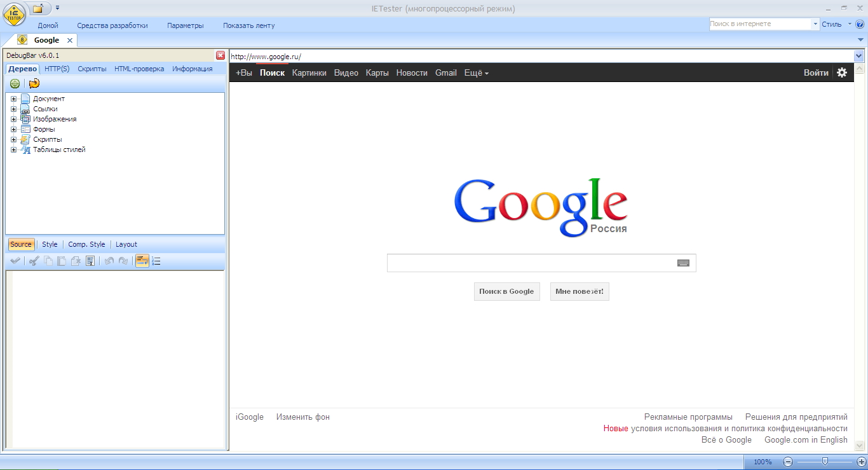Switch to the HTTP(S) tab in DebugBar
Screen dimensions: 868x470
click(x=57, y=69)
